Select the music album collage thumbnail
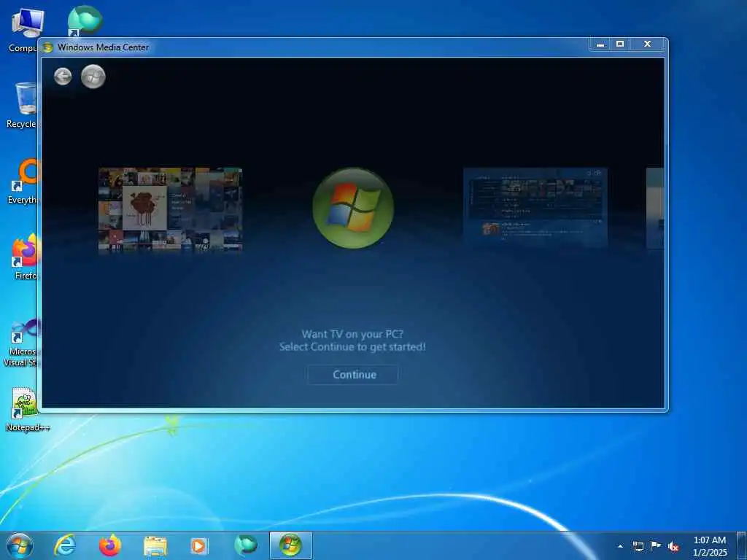Screen dimensions: 747x560 [x=170, y=209]
